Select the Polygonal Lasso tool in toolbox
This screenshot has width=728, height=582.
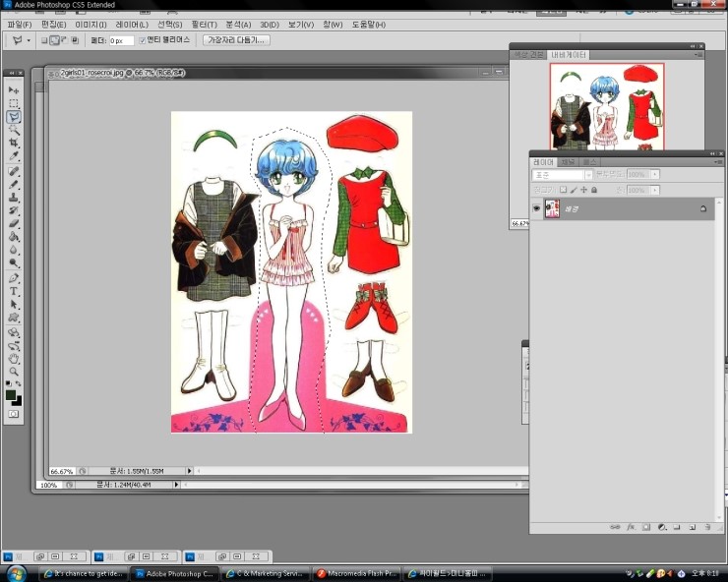[x=14, y=116]
